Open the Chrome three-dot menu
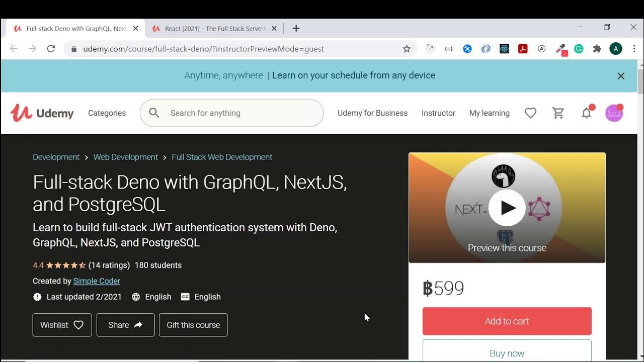The width and height of the screenshot is (644, 362). (x=634, y=49)
